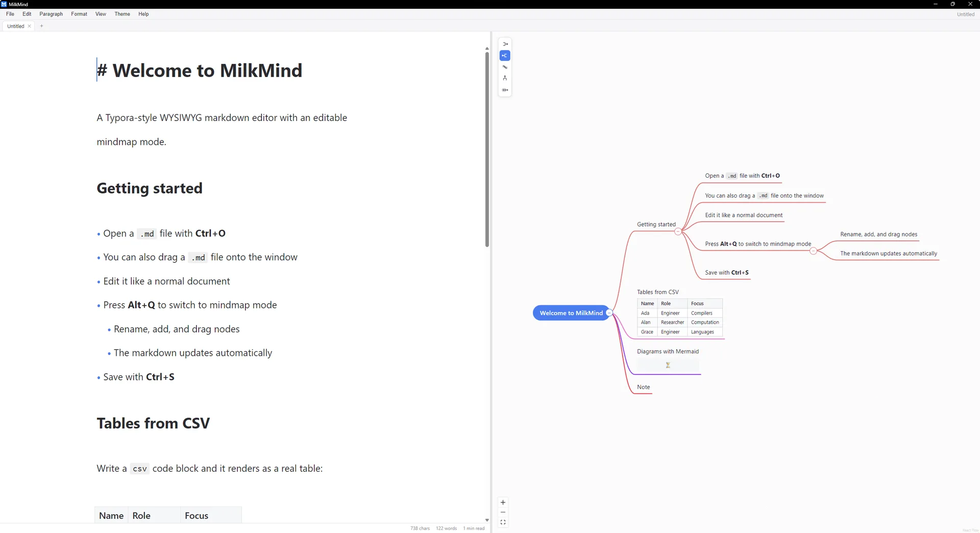980x533 pixels.
Task: Open the Theme menu
Action: 122,14
